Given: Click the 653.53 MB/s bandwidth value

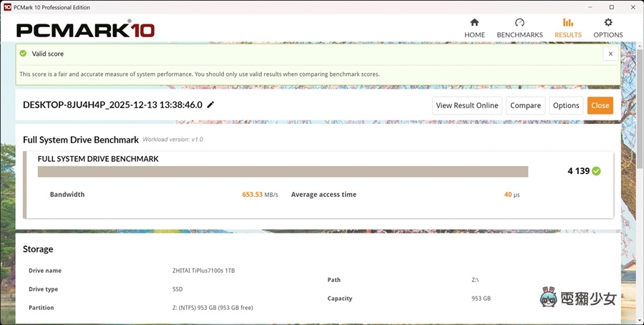Looking at the screenshot, I should click(260, 195).
